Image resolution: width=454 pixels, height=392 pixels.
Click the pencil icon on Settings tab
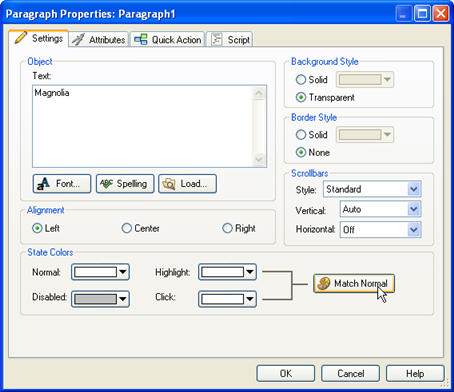pyautogui.click(x=21, y=38)
